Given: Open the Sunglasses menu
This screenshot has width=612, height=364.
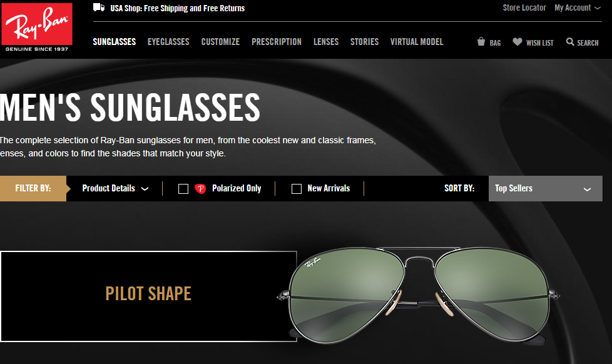Looking at the screenshot, I should click(x=115, y=42).
